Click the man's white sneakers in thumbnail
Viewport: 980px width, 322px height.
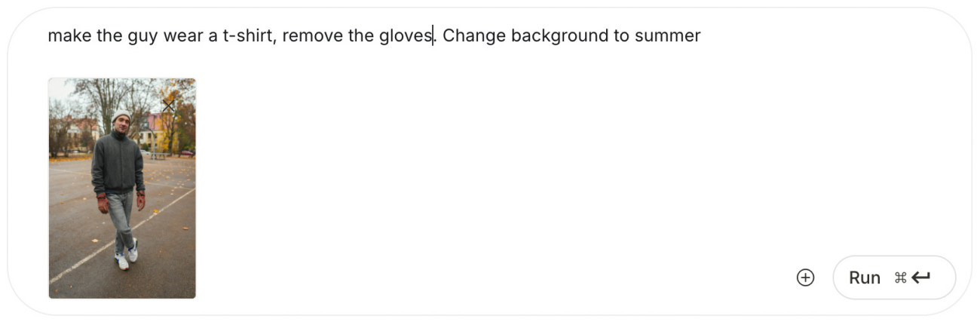click(x=127, y=254)
